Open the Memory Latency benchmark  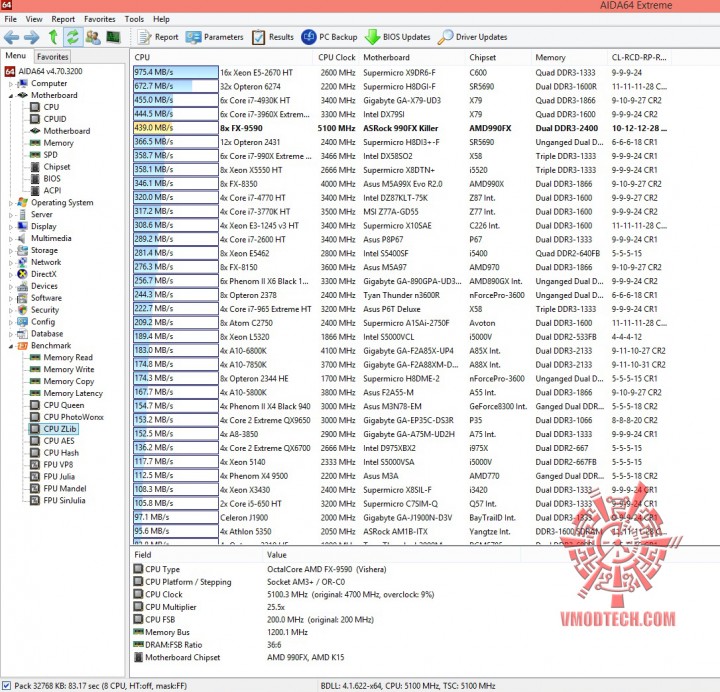click(66, 393)
